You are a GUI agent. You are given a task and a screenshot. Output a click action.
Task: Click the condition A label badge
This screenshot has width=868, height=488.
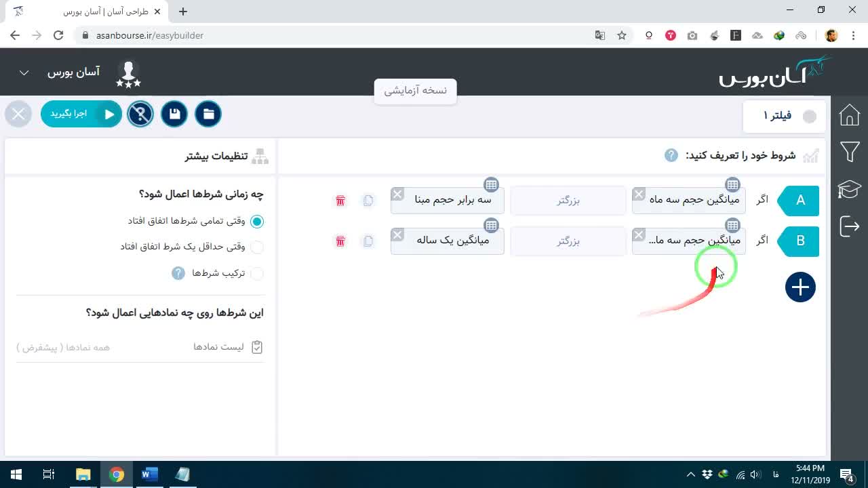pos(799,201)
